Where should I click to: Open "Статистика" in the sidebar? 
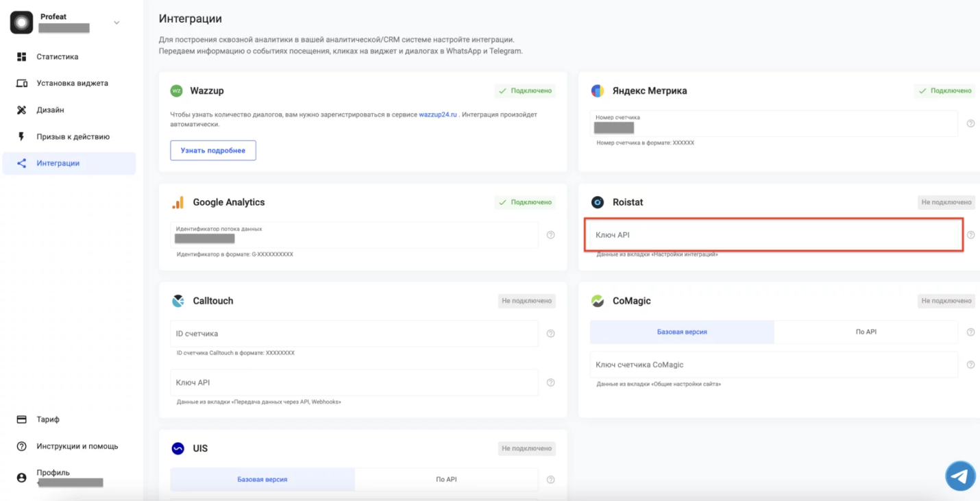pos(58,57)
